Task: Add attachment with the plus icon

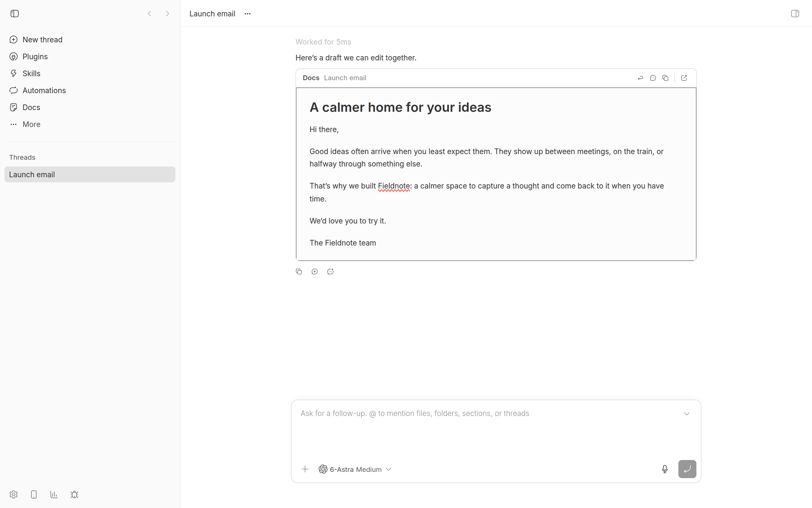Action: point(305,469)
